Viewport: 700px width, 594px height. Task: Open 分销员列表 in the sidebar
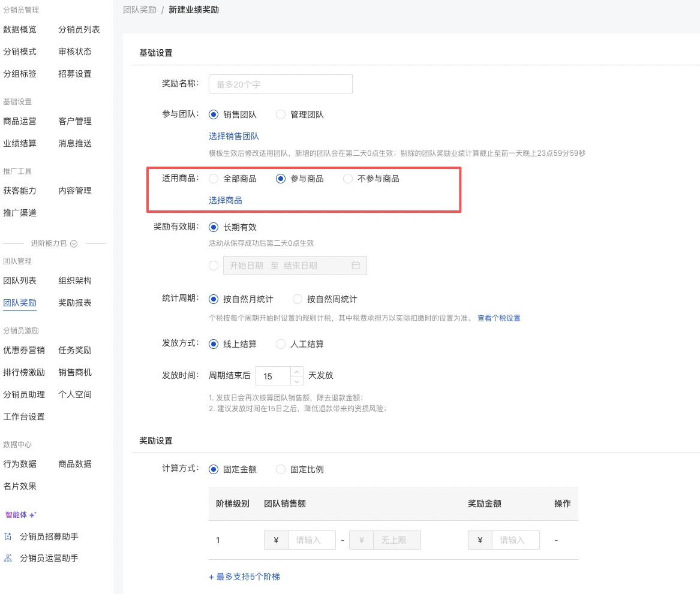click(x=79, y=29)
